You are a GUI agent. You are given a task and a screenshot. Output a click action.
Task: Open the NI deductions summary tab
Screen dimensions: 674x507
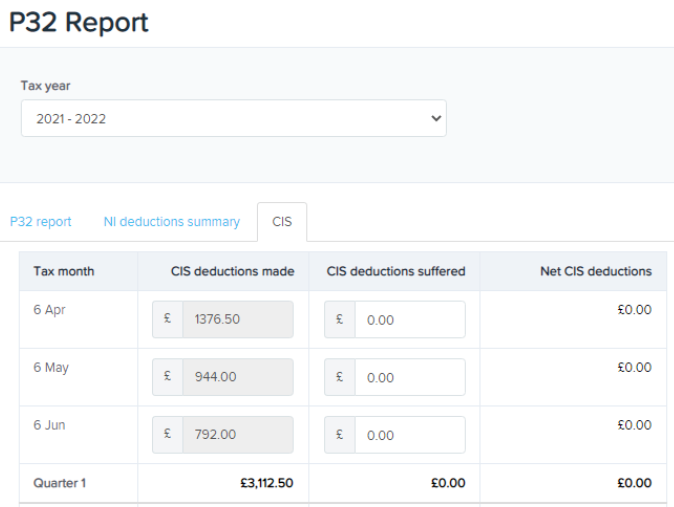171,222
